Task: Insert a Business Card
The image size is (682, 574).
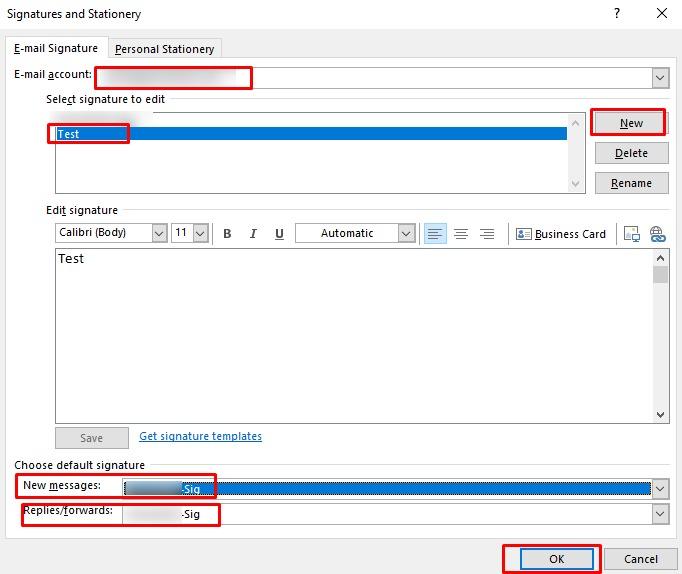Action: point(561,234)
